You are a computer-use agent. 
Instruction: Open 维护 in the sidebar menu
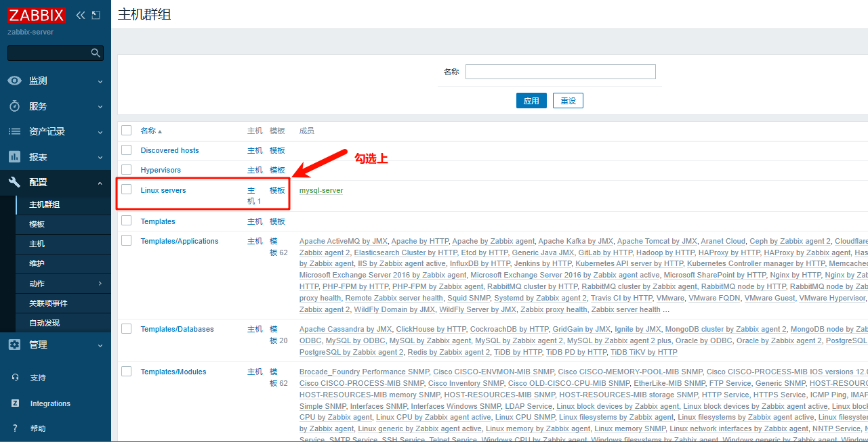(37, 263)
